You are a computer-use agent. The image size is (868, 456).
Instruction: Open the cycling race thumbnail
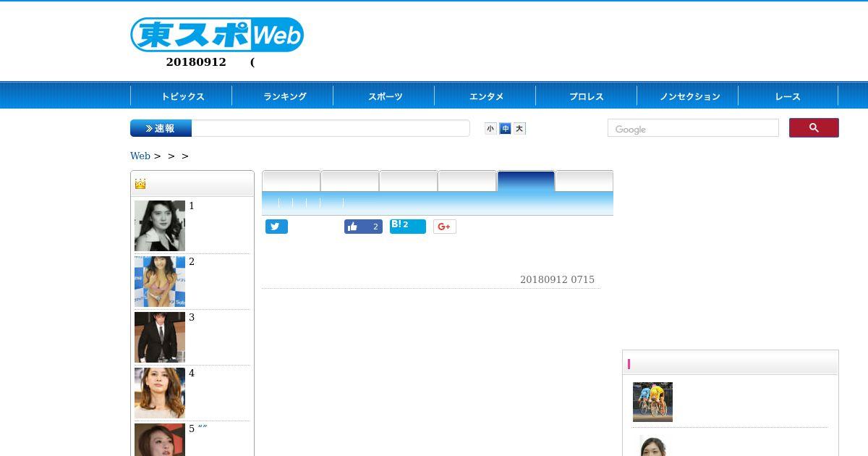(x=652, y=402)
